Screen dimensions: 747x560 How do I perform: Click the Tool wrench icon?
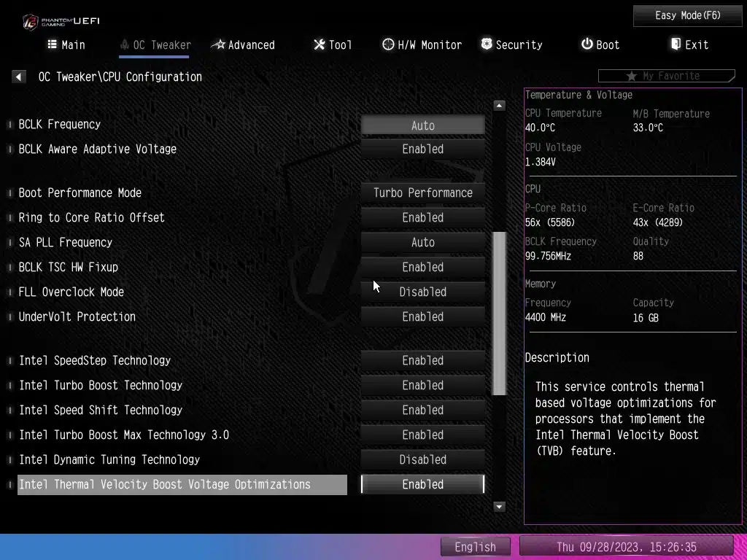pyautogui.click(x=319, y=44)
